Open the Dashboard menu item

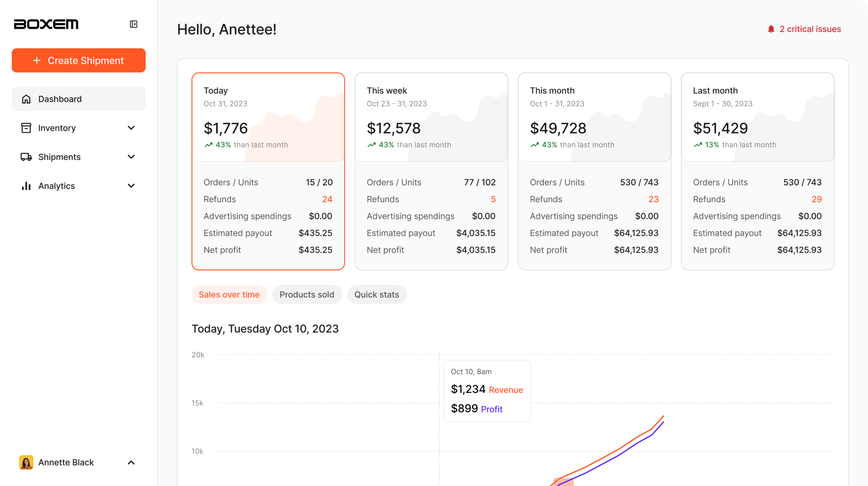(x=79, y=99)
